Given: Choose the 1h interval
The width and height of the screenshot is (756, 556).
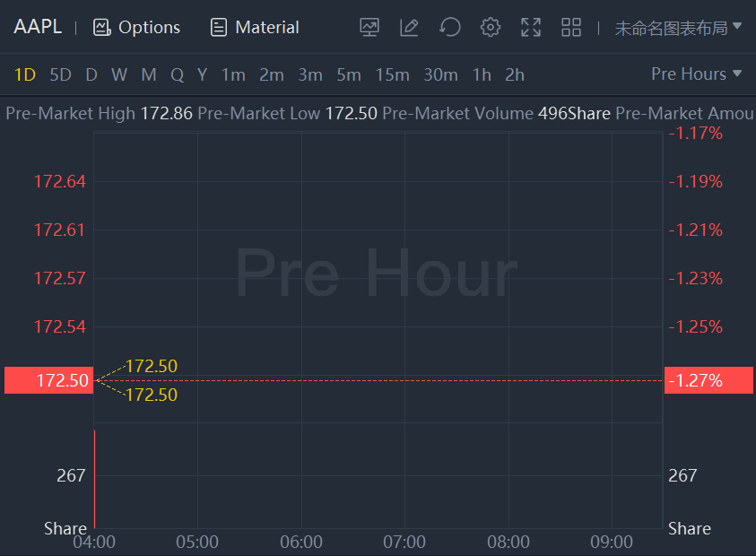Looking at the screenshot, I should pyautogui.click(x=482, y=75).
